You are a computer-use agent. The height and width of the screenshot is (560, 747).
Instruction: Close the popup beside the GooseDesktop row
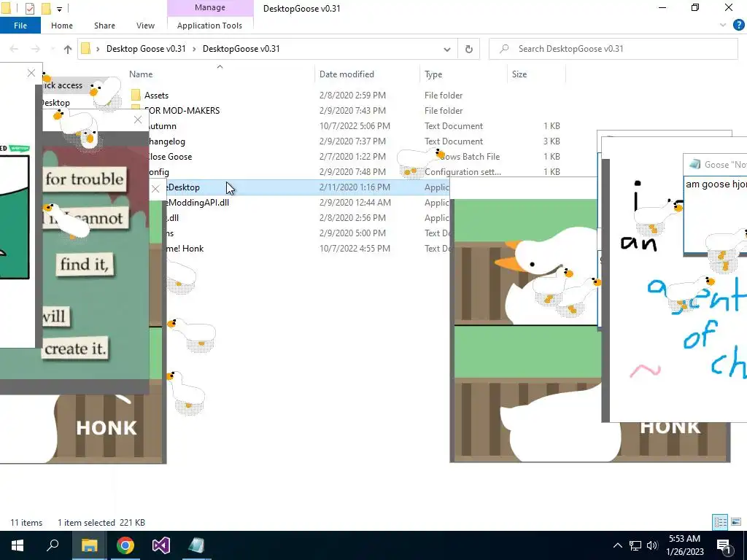pyautogui.click(x=155, y=189)
